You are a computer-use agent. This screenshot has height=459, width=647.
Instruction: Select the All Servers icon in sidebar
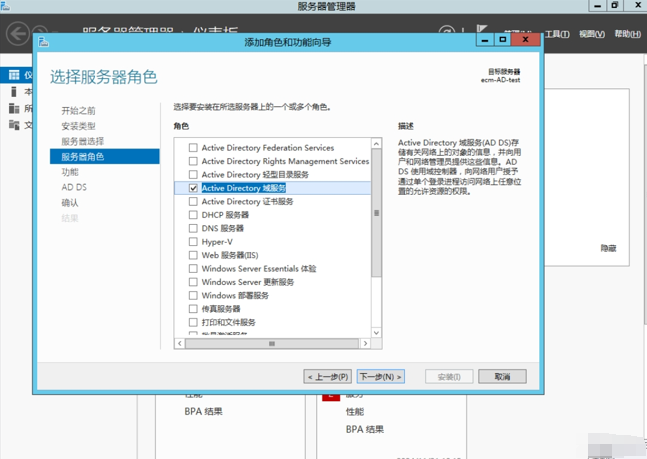click(14, 108)
